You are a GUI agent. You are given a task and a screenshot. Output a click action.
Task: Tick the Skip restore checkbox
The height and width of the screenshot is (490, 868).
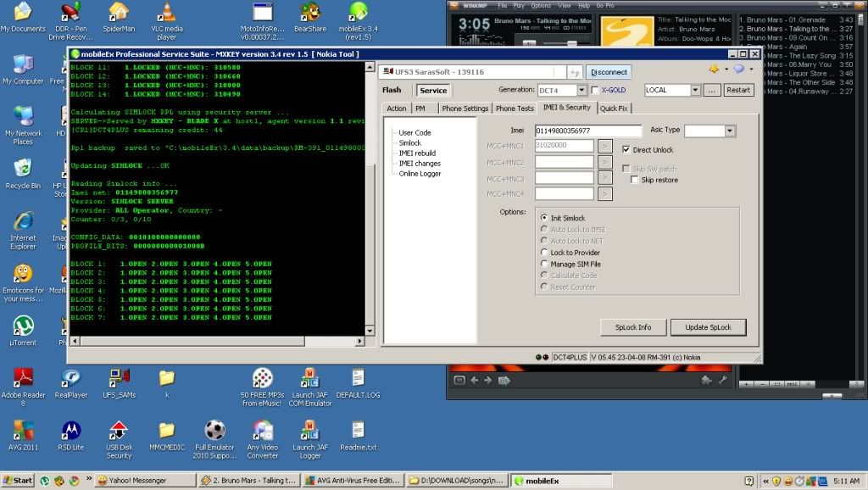pyautogui.click(x=634, y=180)
